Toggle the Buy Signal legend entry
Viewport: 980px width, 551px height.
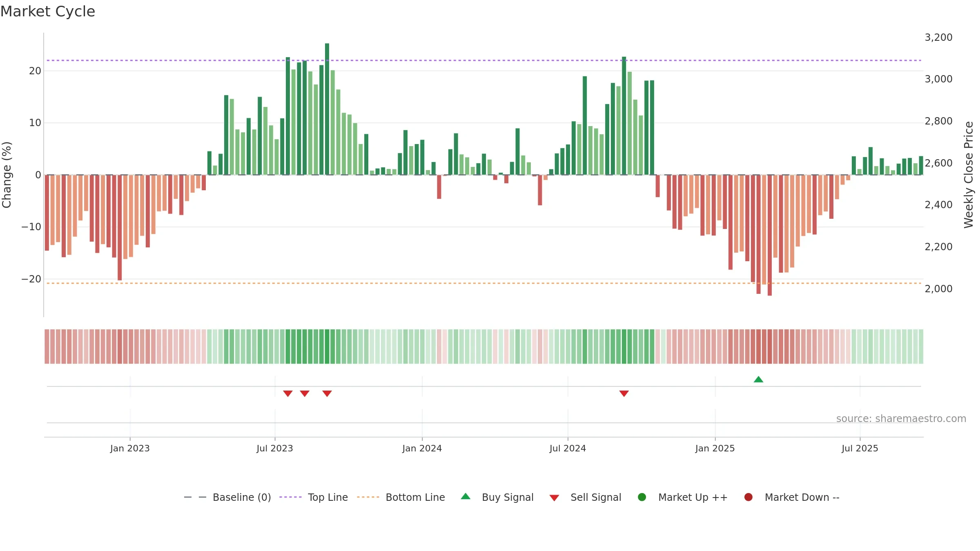click(497, 497)
